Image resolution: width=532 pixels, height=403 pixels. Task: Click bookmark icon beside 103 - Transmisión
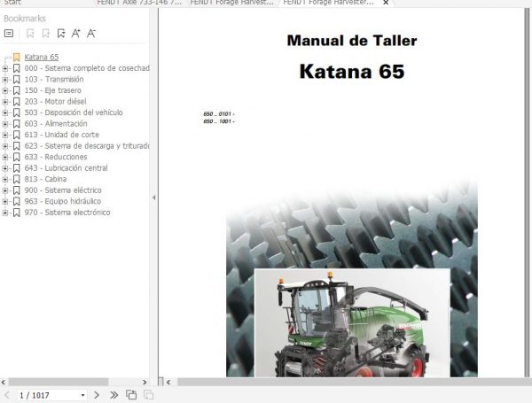pos(17,80)
